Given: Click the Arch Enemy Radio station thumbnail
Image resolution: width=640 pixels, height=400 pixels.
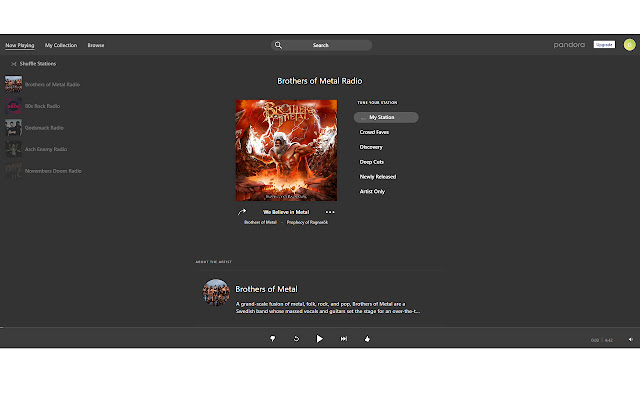Looking at the screenshot, I should tap(13, 149).
